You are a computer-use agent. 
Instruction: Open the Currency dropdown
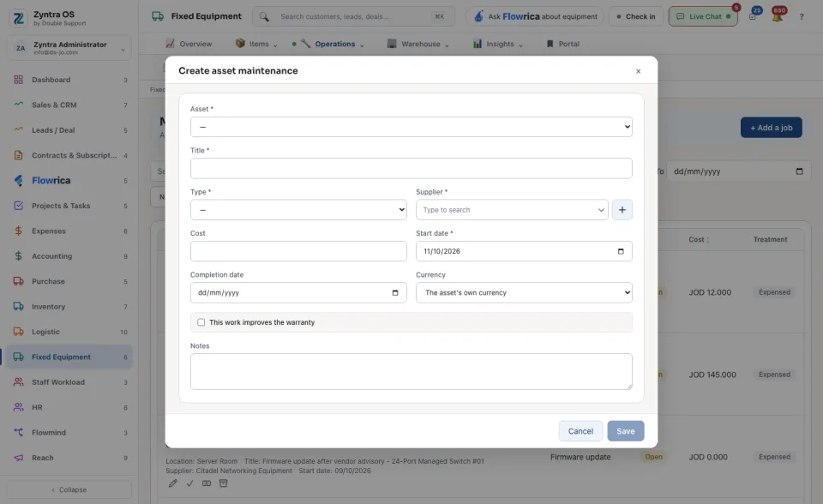[524, 293]
